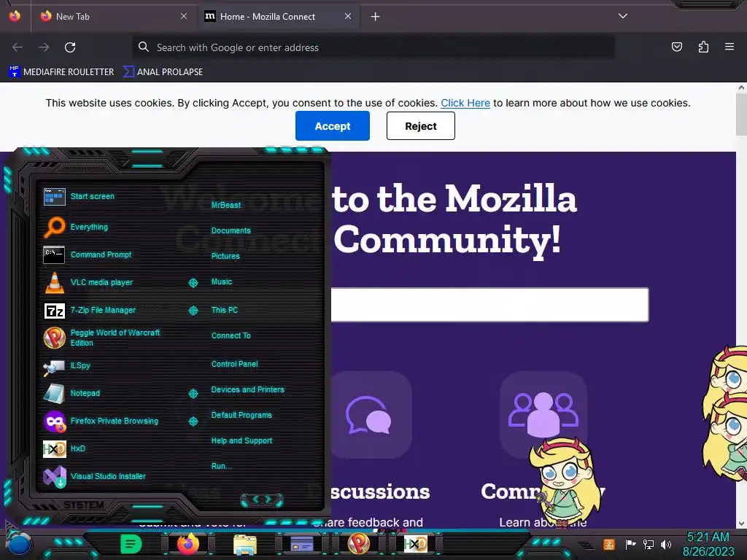Open Documents from start menu
The height and width of the screenshot is (560, 747).
(231, 230)
